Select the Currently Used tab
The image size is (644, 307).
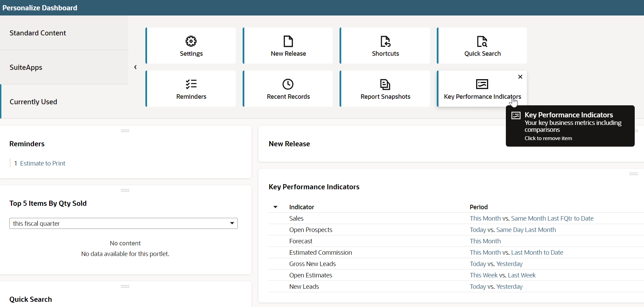(64, 102)
